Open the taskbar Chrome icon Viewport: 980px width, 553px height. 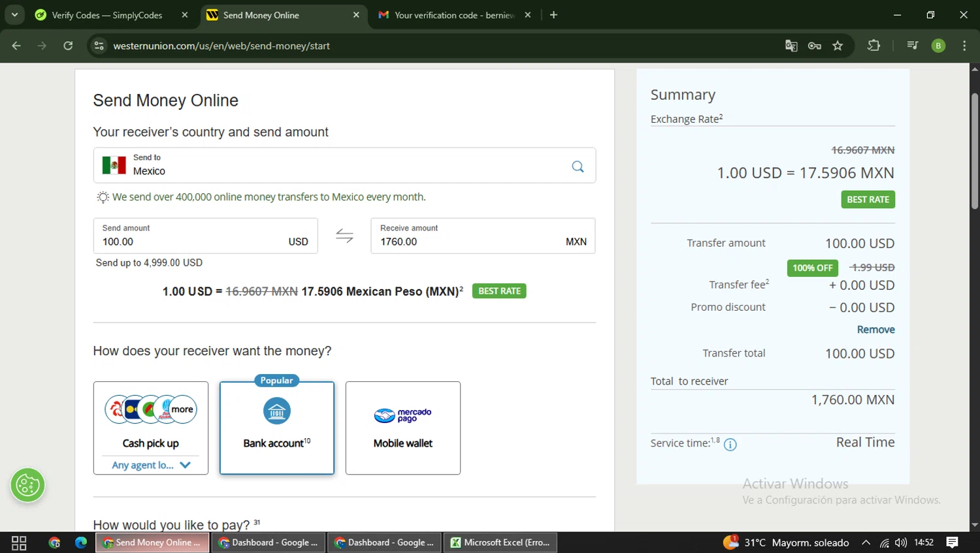coord(54,543)
